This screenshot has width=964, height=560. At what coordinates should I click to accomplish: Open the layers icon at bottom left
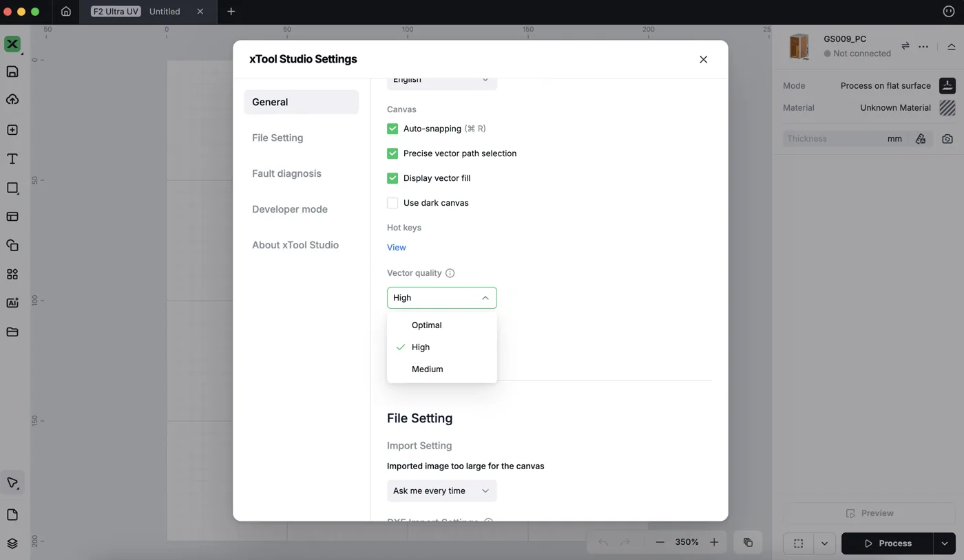12,543
